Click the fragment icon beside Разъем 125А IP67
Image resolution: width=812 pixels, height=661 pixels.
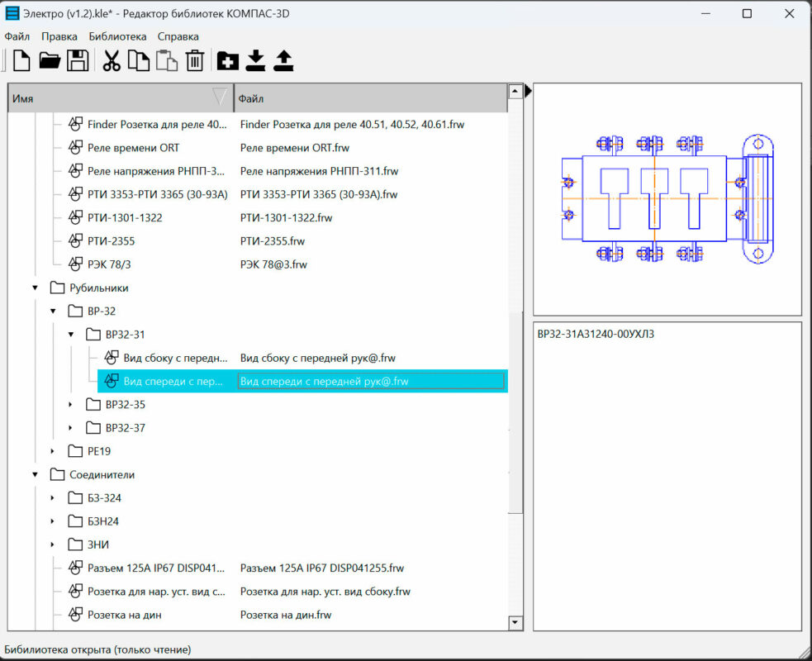click(75, 568)
